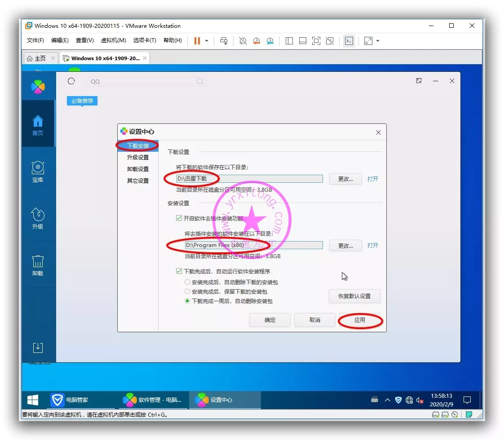The width and height of the screenshot is (504, 440).
Task: Switch to the 升级设置 settings tab
Action: click(x=137, y=158)
